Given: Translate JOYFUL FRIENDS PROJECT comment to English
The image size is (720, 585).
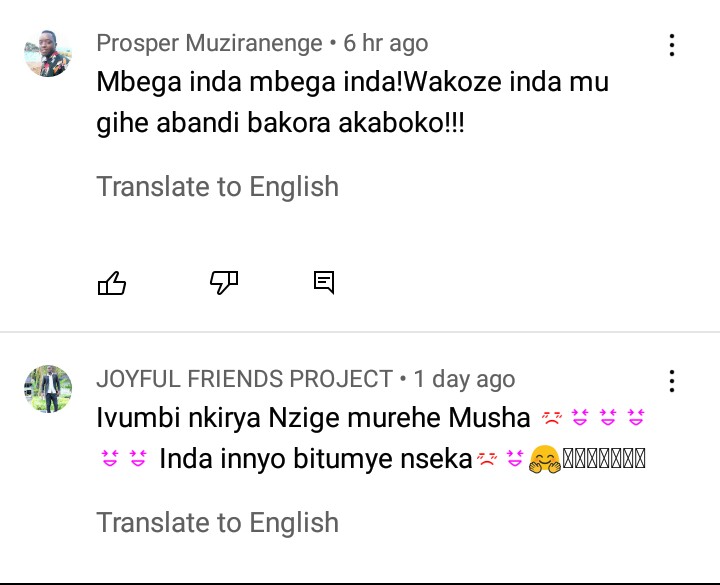Looking at the screenshot, I should (x=217, y=523).
